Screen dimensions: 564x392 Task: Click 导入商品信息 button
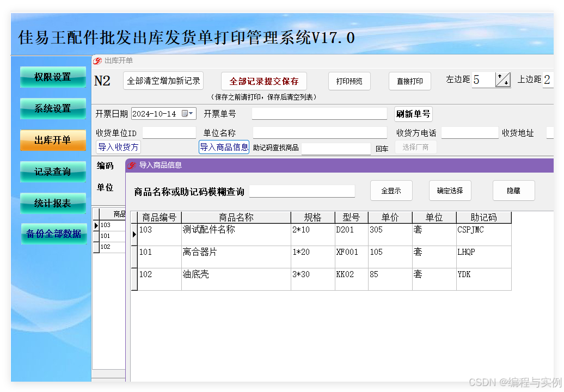(224, 147)
